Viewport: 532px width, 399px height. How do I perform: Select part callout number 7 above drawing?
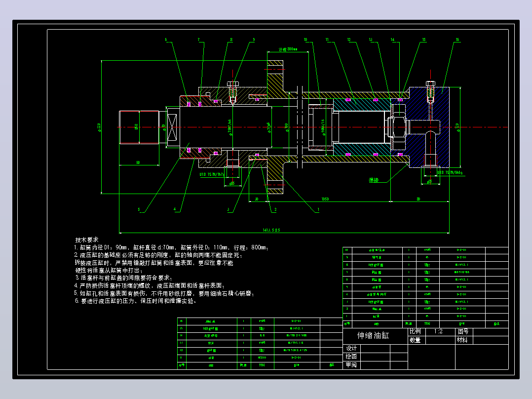[x=199, y=40]
